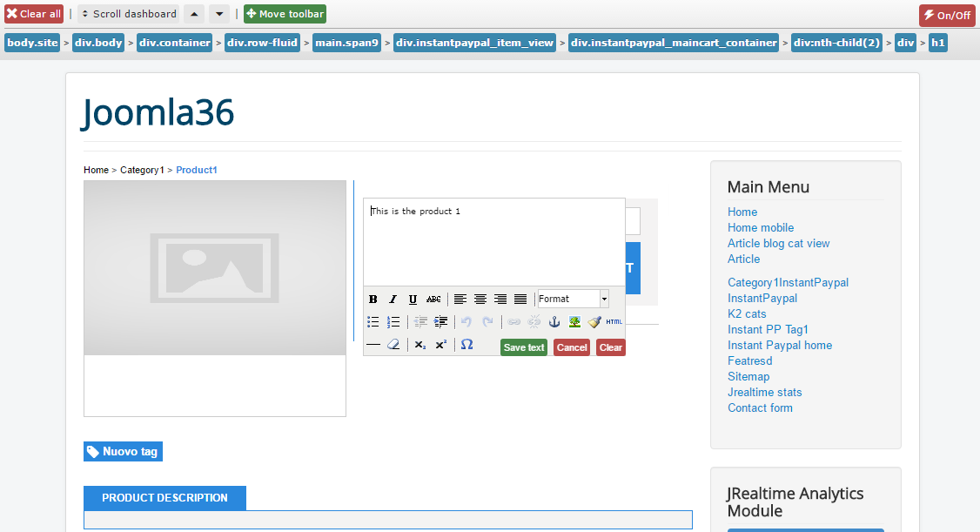980x532 pixels.
Task: Select div.instantpaypal_maincart_container breadcrumb element
Action: (x=674, y=43)
